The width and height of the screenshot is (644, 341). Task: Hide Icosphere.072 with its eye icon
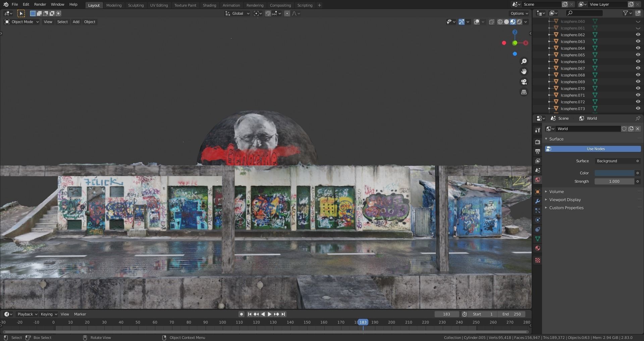click(638, 102)
